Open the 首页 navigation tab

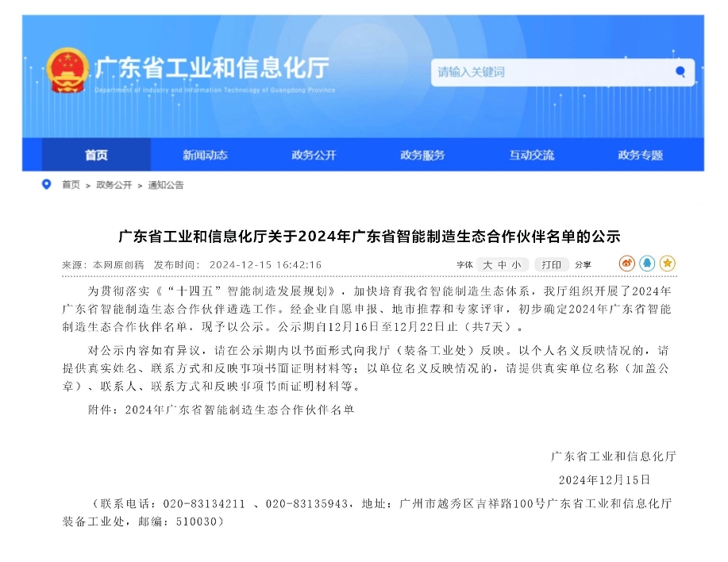96,155
